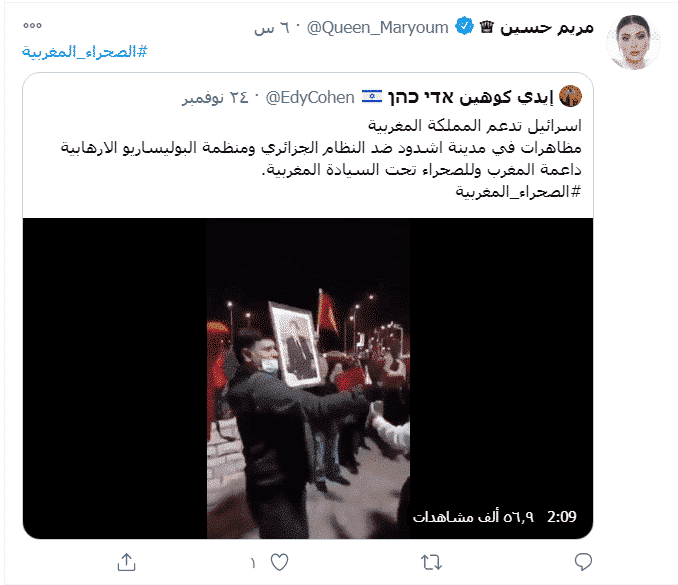Click the retweet arrows icon
678x585 pixels.
pyautogui.click(x=431, y=562)
